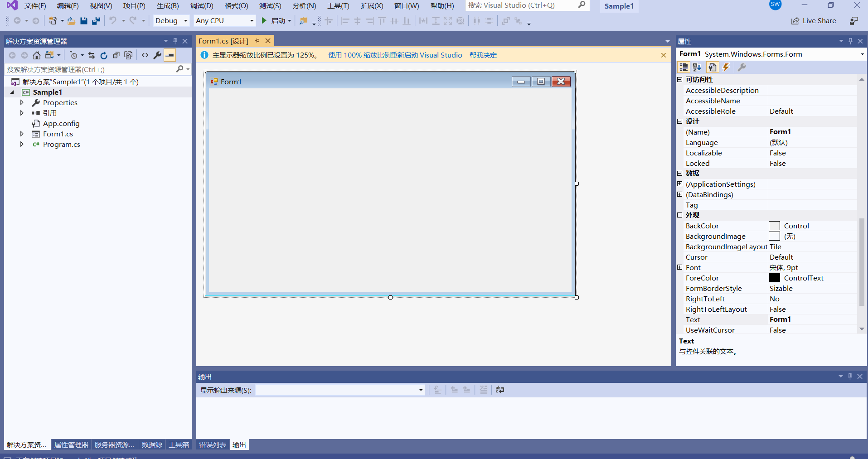Click Sync with Active Document arrows icon
The image size is (868, 459).
[x=92, y=55]
